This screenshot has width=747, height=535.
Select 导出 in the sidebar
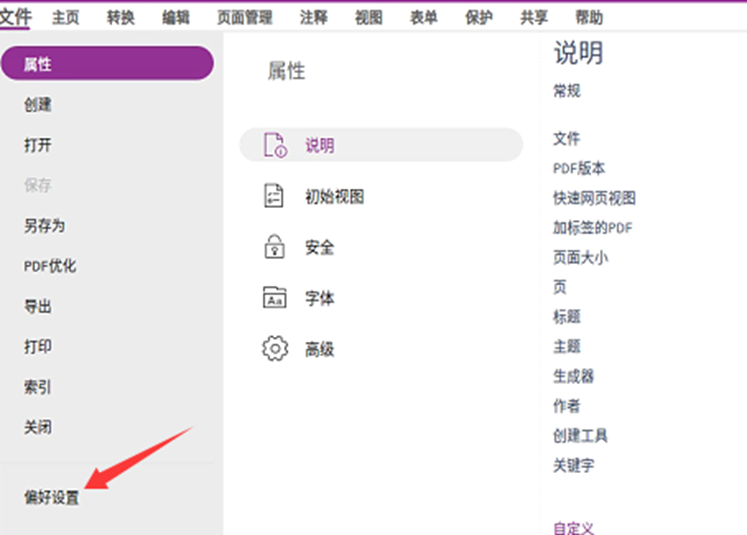pyautogui.click(x=38, y=307)
